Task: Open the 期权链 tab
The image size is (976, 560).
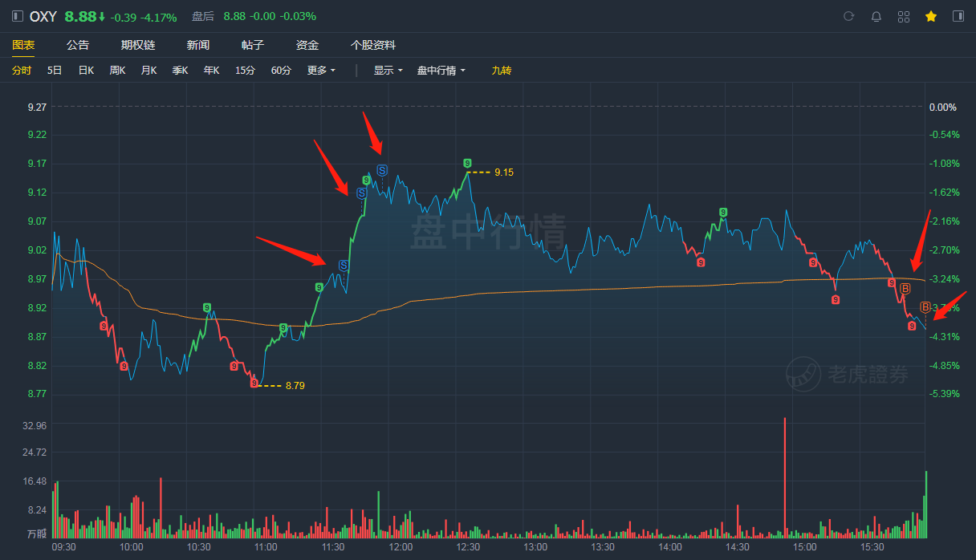Action: click(x=138, y=45)
